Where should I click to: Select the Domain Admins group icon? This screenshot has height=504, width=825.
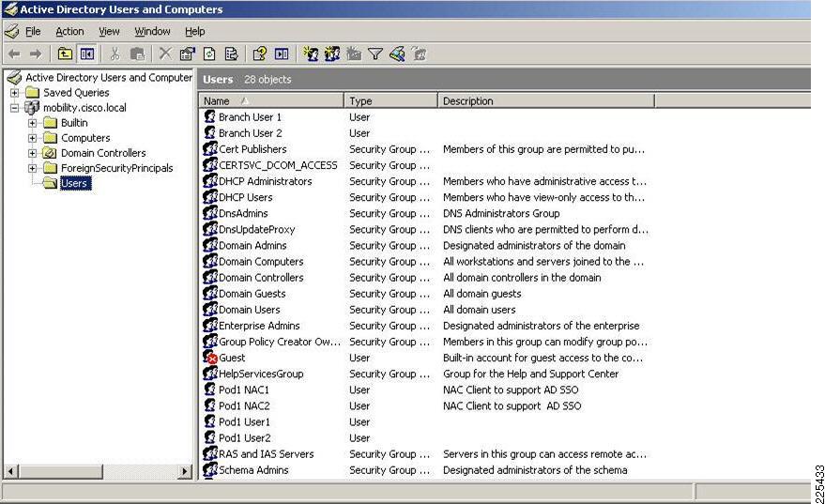coord(210,245)
